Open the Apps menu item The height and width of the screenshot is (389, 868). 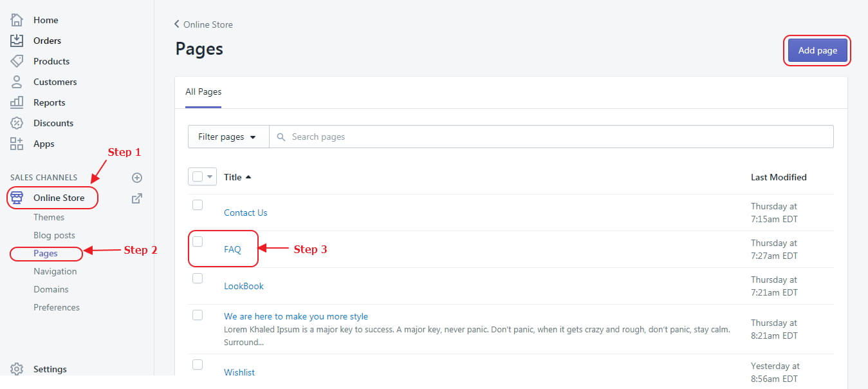click(x=44, y=144)
